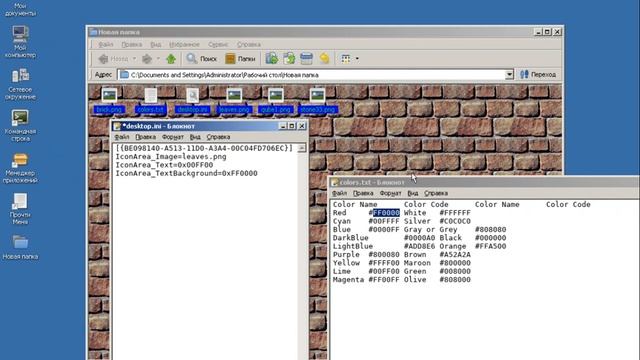Click the #A52A2A Brown color code
640x360 pixels.
455,255
